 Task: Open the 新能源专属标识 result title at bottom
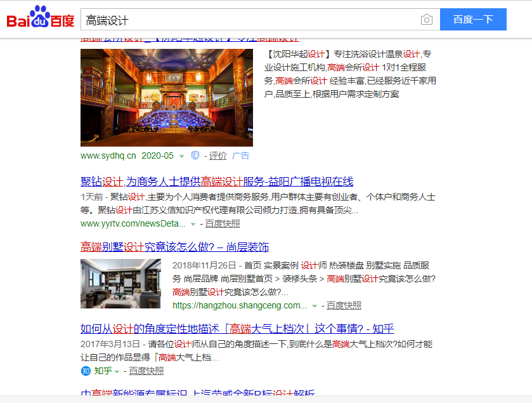[x=198, y=392]
